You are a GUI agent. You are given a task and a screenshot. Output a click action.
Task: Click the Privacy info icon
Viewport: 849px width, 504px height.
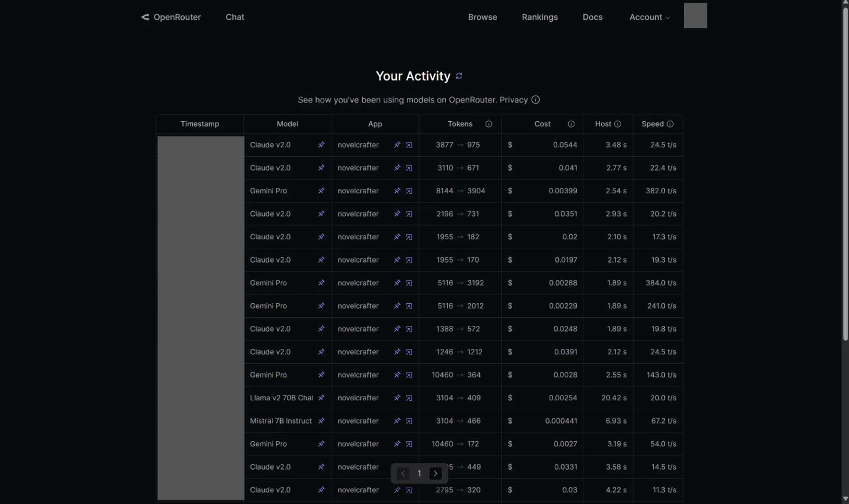[x=535, y=100]
